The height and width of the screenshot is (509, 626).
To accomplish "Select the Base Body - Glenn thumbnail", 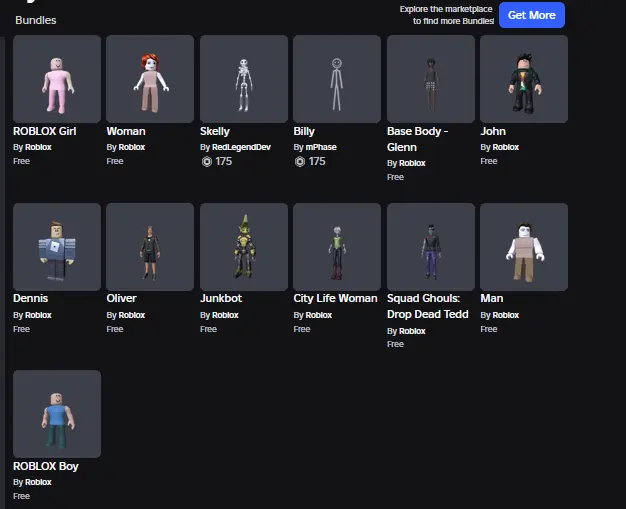I will (x=431, y=79).
